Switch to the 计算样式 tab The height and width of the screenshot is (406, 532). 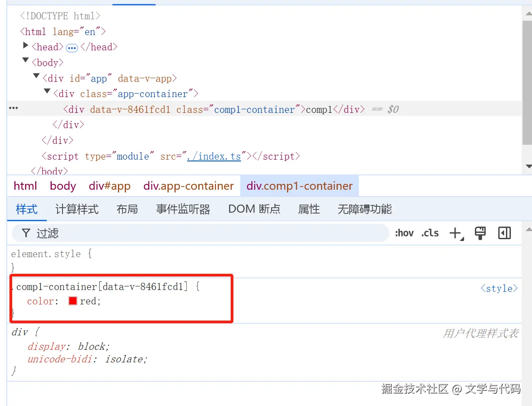pyautogui.click(x=77, y=209)
